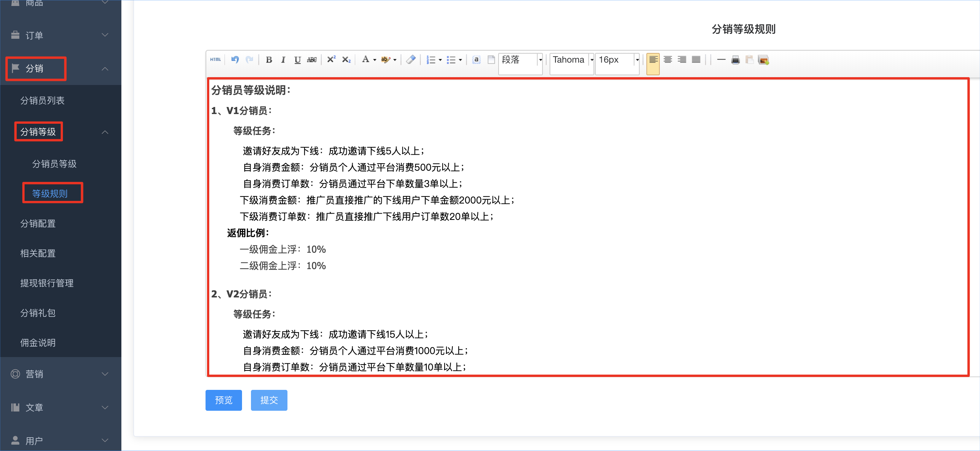
Task: Open 分销员等级 submenu item
Action: pyautogui.click(x=54, y=164)
